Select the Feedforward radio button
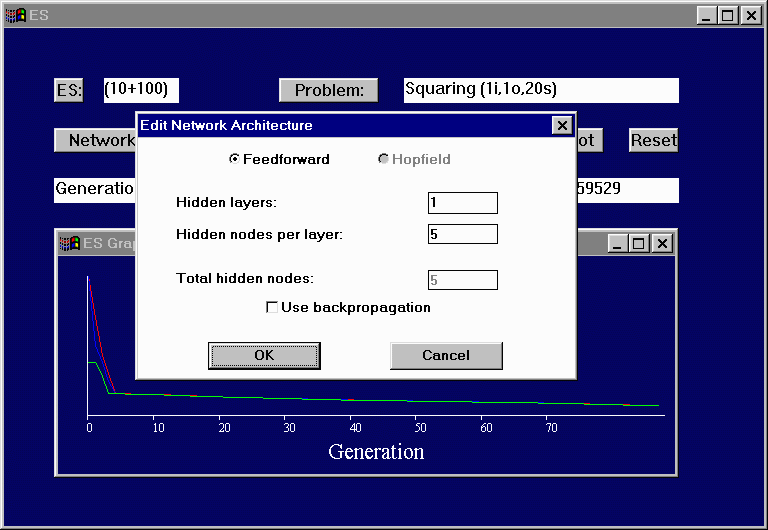768x530 pixels. (x=234, y=159)
